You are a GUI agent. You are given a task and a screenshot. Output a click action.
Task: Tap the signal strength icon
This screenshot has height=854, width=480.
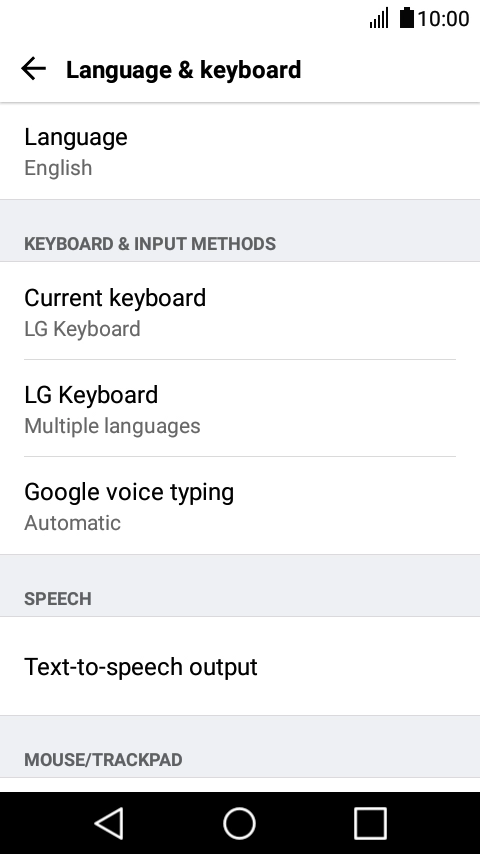click(379, 18)
